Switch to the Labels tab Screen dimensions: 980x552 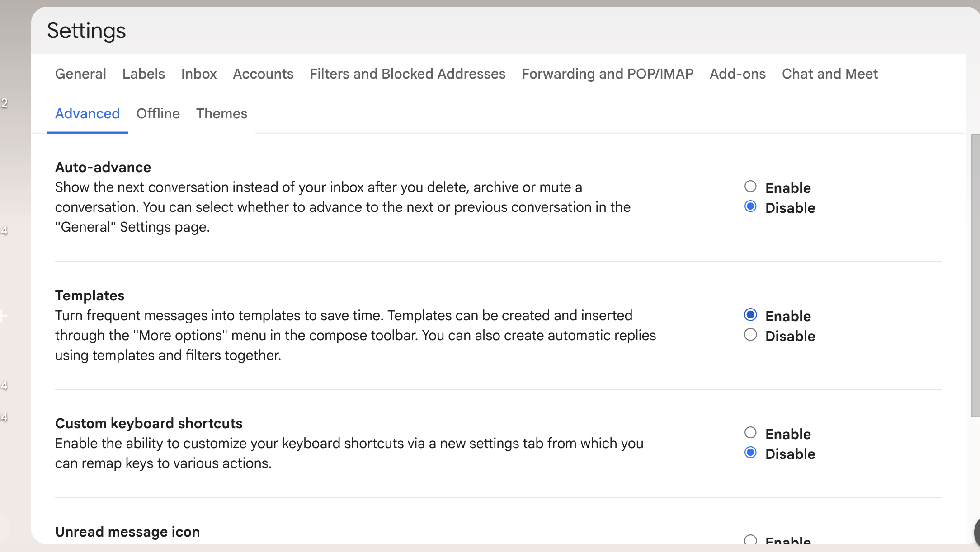pyautogui.click(x=143, y=74)
